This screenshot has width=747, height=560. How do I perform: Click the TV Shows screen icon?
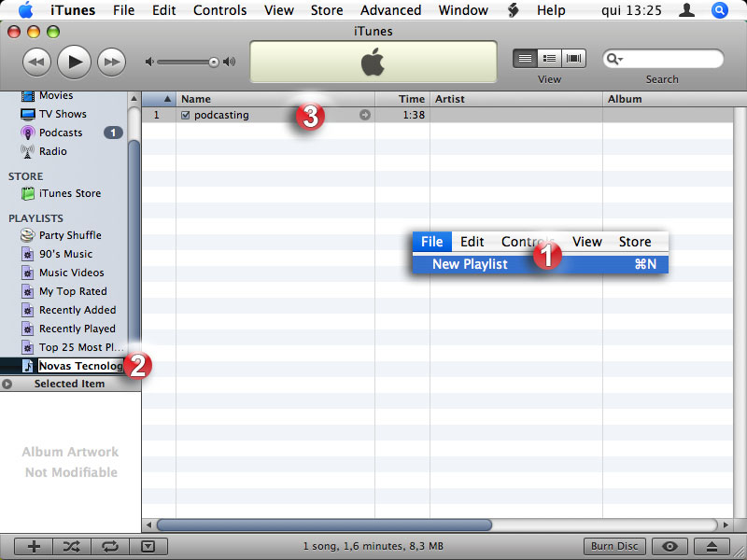coord(28,114)
